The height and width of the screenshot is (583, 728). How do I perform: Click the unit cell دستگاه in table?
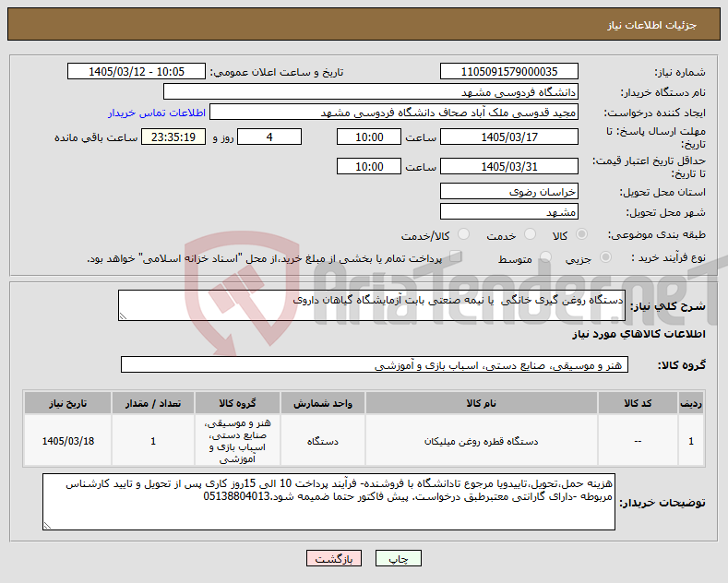(x=323, y=441)
